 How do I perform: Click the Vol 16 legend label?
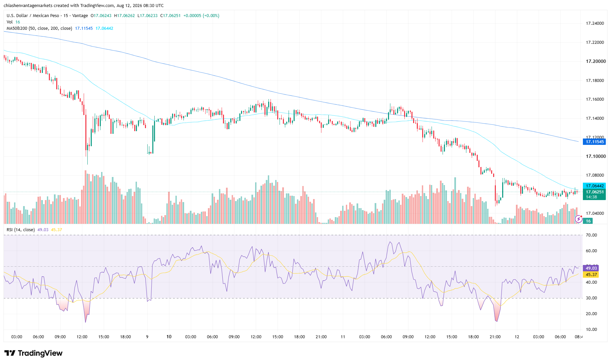pos(13,22)
